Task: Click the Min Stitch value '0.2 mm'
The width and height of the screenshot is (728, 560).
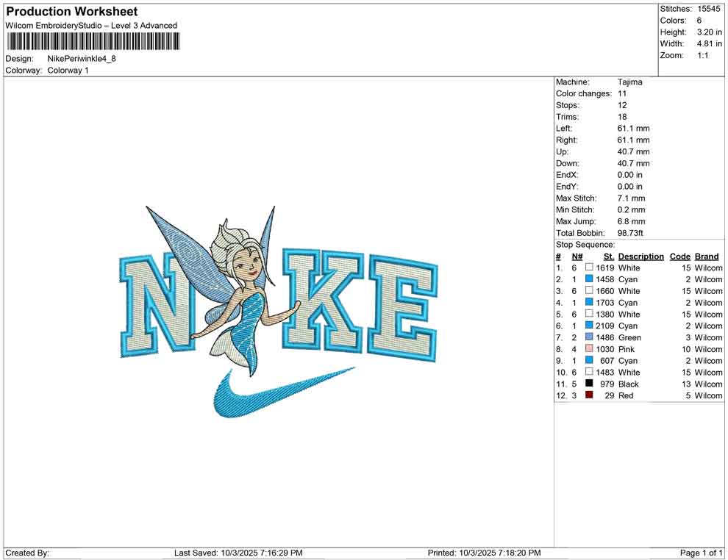Action: pos(632,209)
